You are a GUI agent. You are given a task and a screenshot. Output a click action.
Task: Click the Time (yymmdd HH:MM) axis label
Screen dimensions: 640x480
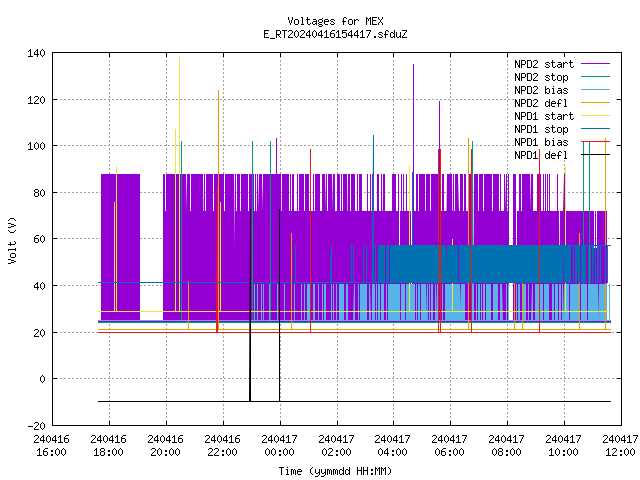(336, 471)
